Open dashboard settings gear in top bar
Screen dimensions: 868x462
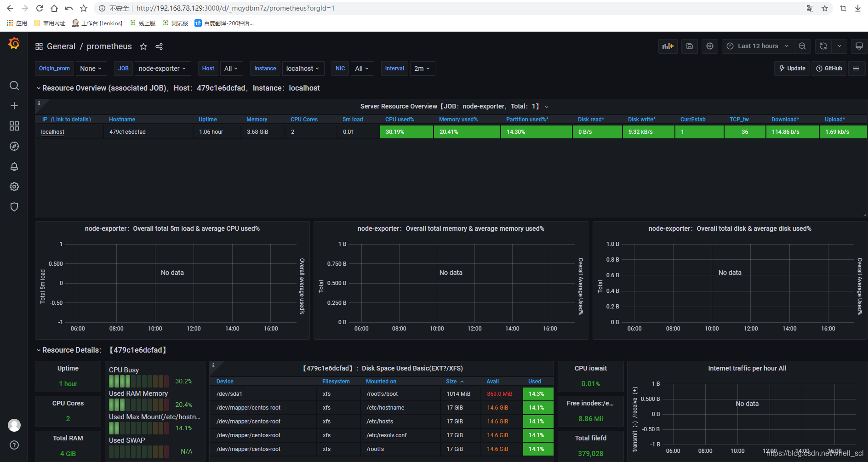tap(710, 46)
